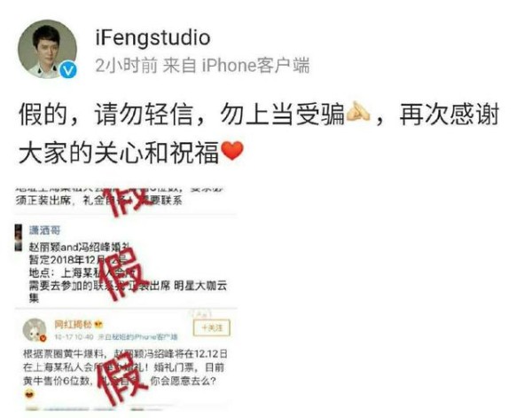The height and width of the screenshot is (418, 532).
Task: Click the 潇洒哥 avatar thumbnail
Action: pyautogui.click(x=19, y=237)
